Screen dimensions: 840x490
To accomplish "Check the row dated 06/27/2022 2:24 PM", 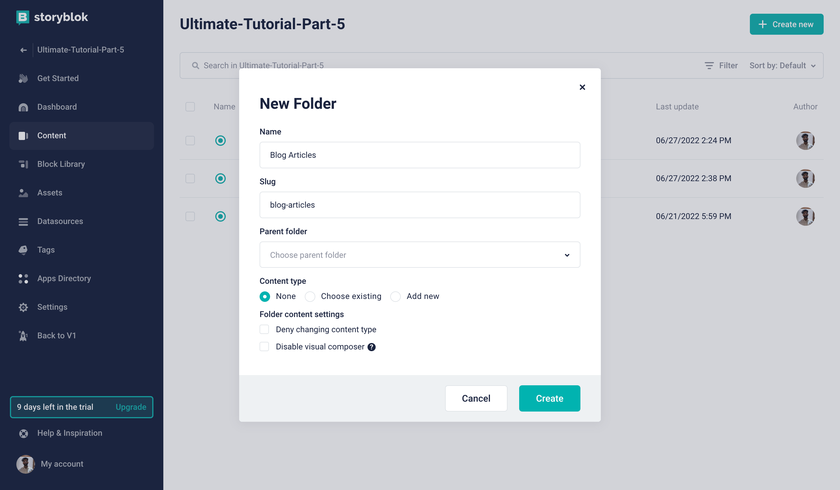I will (190, 140).
